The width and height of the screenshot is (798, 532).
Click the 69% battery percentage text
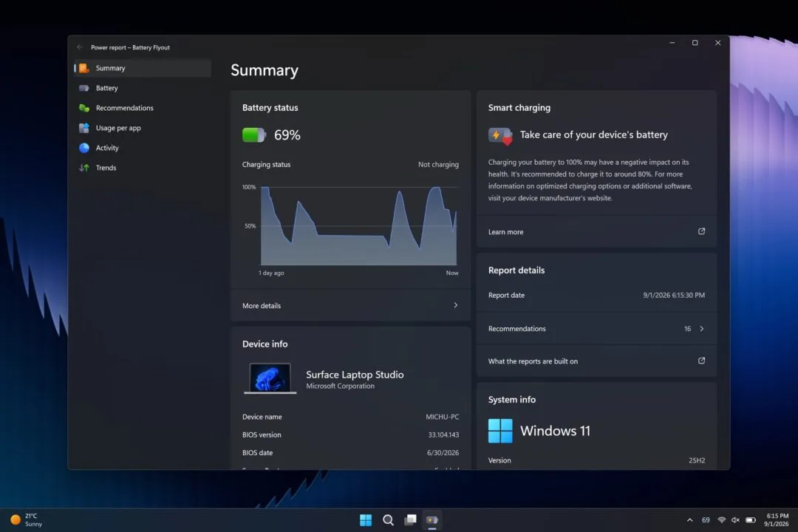[287, 135]
